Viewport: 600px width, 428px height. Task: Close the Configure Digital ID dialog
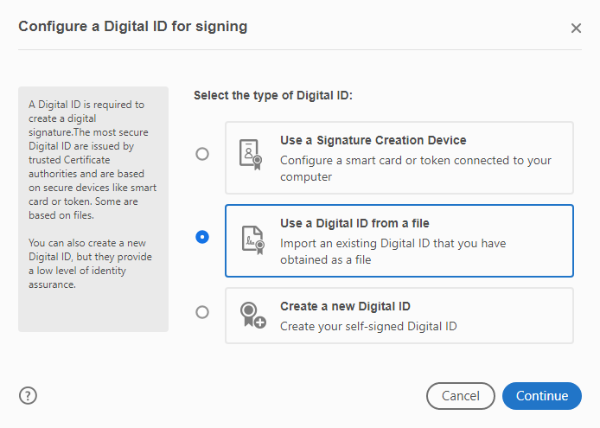coord(576,28)
